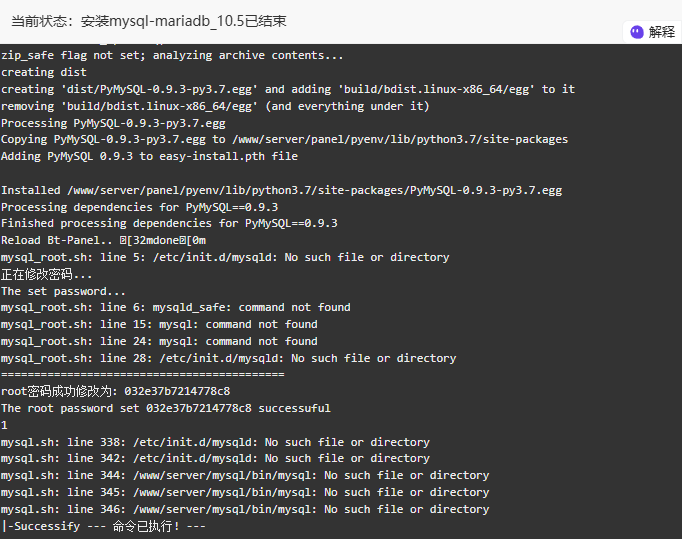The image size is (682, 539).
Task: Click the 正在修改密码 log line
Action: click(x=47, y=275)
